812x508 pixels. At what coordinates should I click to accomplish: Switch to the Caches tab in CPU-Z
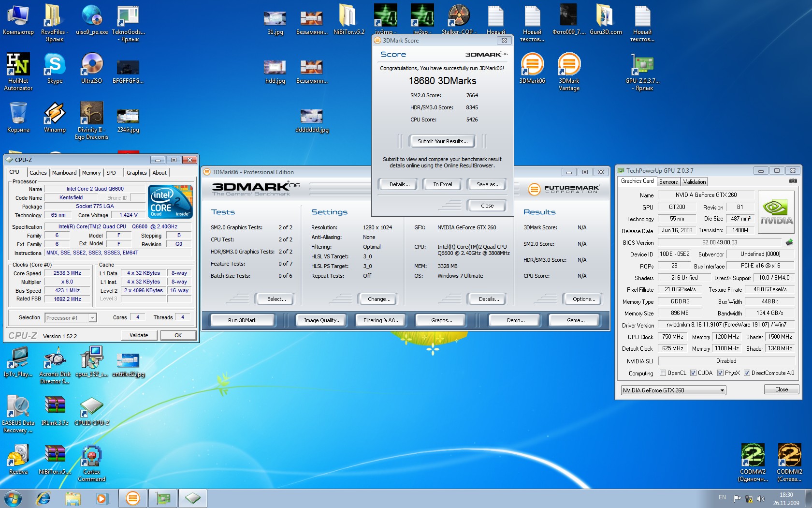(38, 173)
